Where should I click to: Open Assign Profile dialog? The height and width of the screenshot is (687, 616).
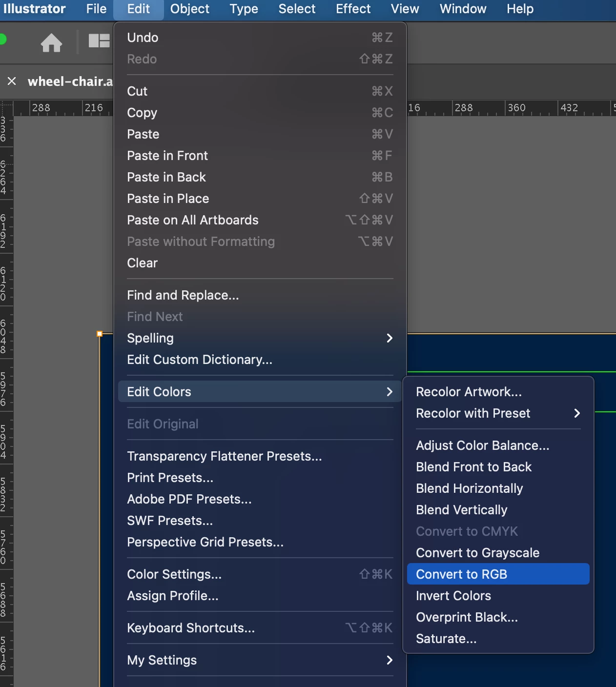[260, 596]
